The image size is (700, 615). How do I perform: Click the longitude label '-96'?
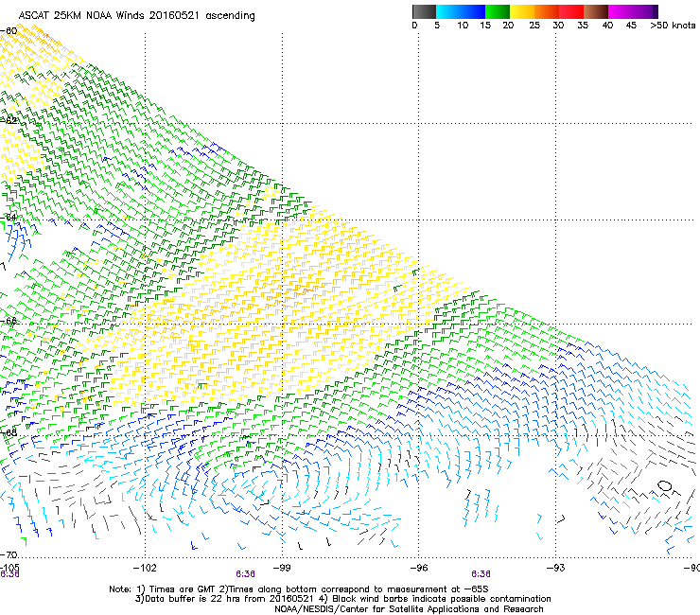click(419, 568)
